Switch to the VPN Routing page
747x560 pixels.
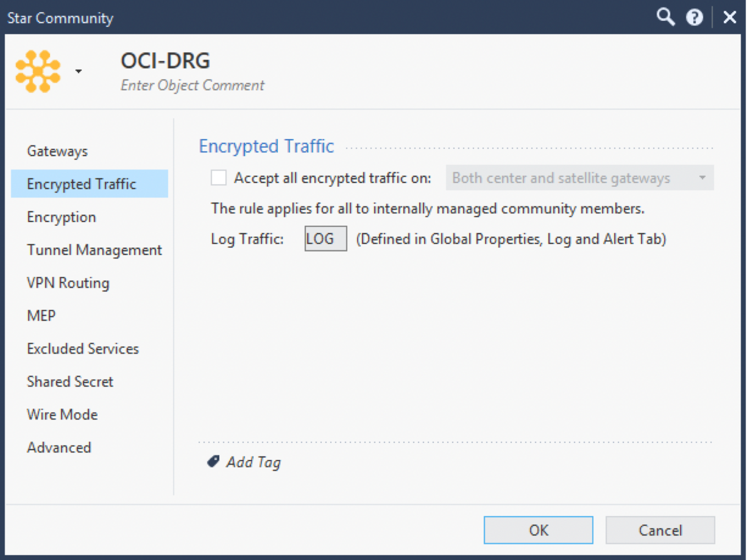pos(68,283)
